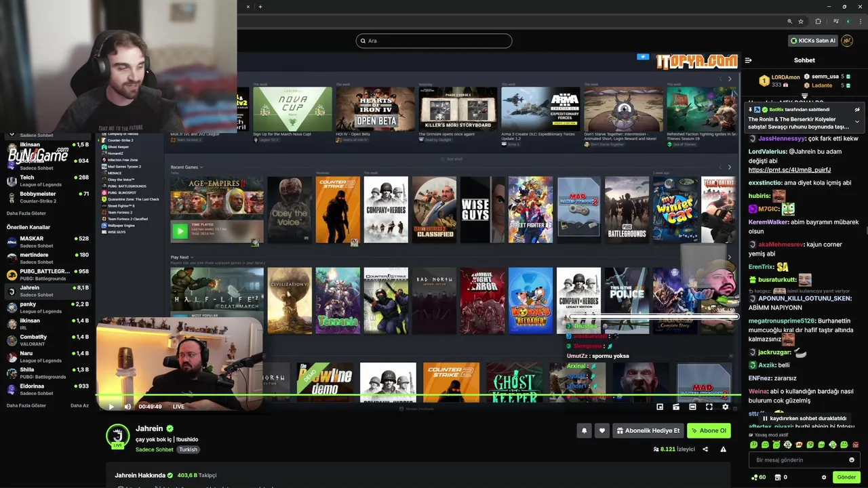Open Shilla channel in sidebar
The height and width of the screenshot is (488, 868).
click(x=47, y=373)
